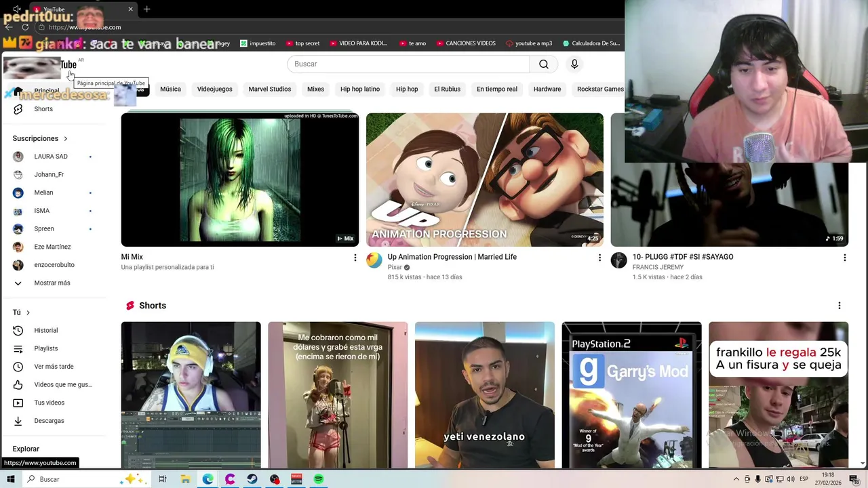Select the Mixes chip
The width and height of the screenshot is (868, 488).
point(315,89)
